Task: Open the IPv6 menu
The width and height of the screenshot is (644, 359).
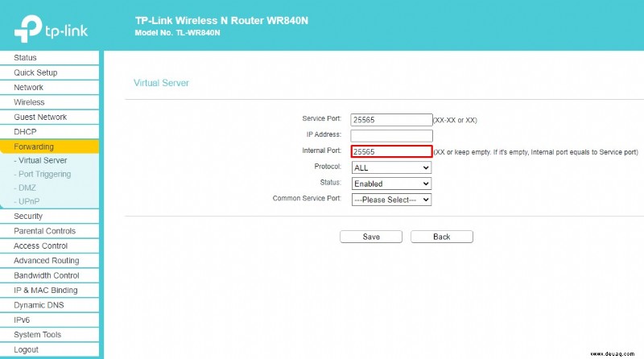Action: (x=49, y=320)
